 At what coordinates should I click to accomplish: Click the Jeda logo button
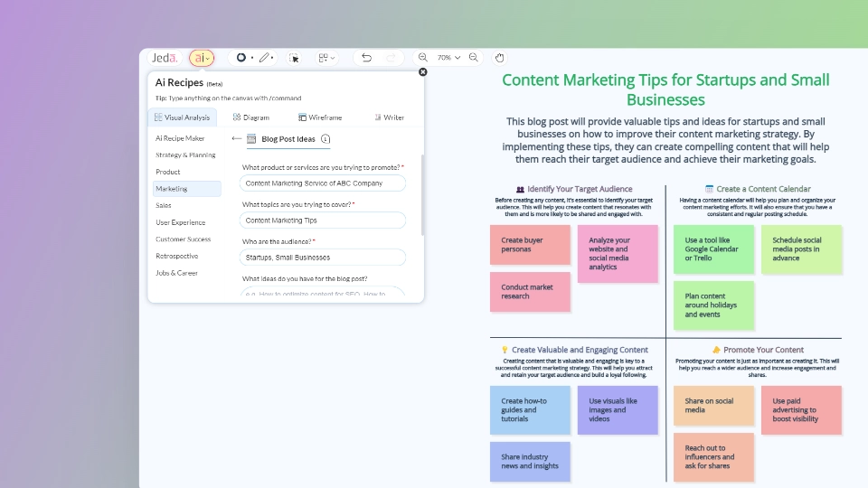pos(165,58)
